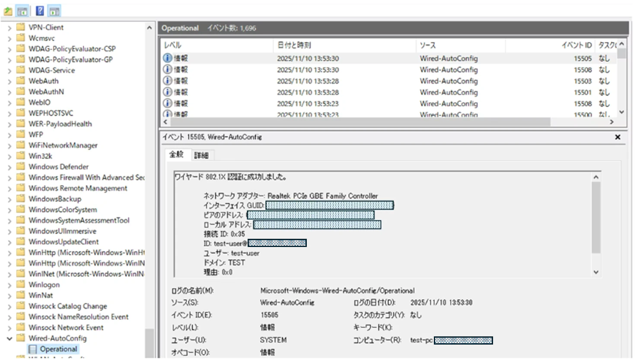640x364 pixels.
Task: Sort by the イベント ID column header
Action: [550, 45]
